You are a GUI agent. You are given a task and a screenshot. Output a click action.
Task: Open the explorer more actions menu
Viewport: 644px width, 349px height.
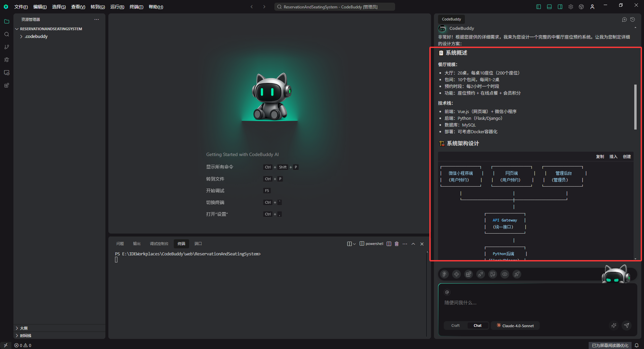tap(97, 19)
